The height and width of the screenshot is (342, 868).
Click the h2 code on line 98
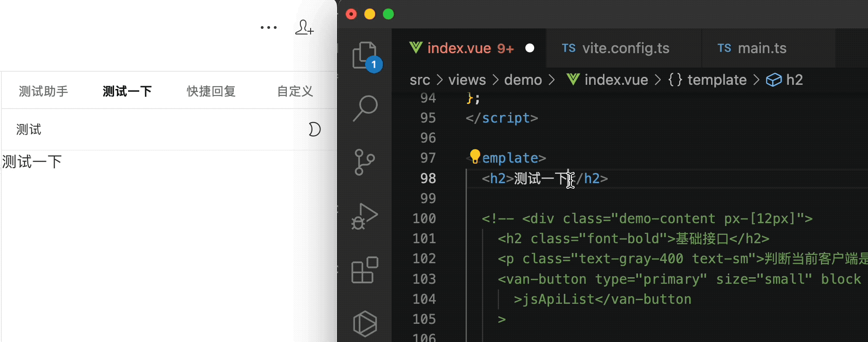(x=545, y=178)
